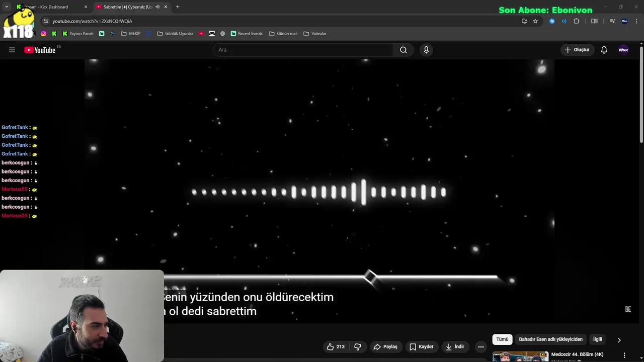This screenshot has height=362, width=644.
Task: Expand the MEKİP bookmarks folder
Action: point(131,34)
